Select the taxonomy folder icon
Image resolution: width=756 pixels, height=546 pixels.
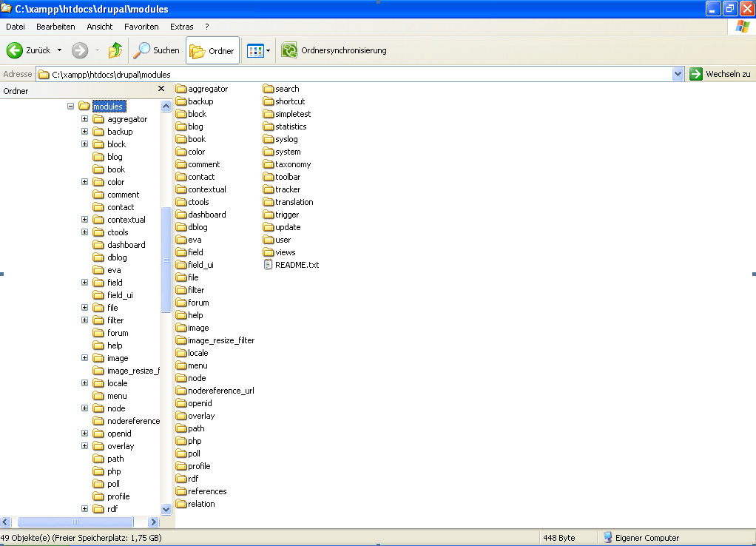pos(269,164)
